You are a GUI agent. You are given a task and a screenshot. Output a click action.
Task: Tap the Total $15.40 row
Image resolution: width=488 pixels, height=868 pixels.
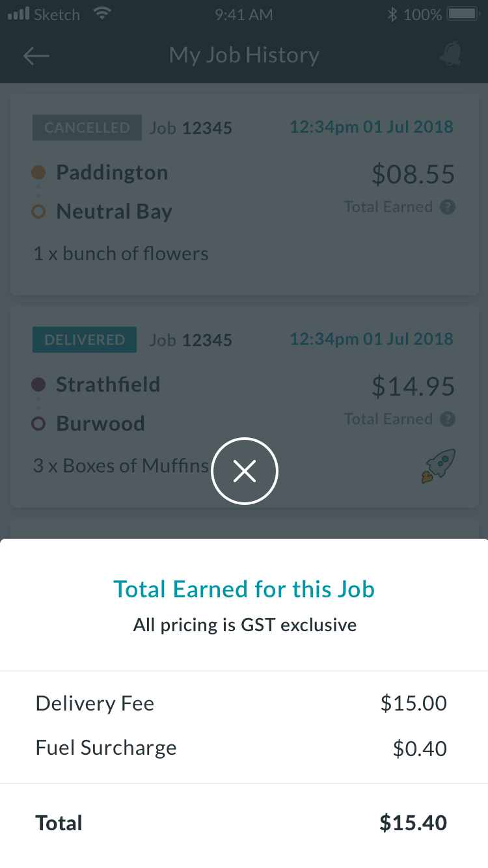coord(244,824)
